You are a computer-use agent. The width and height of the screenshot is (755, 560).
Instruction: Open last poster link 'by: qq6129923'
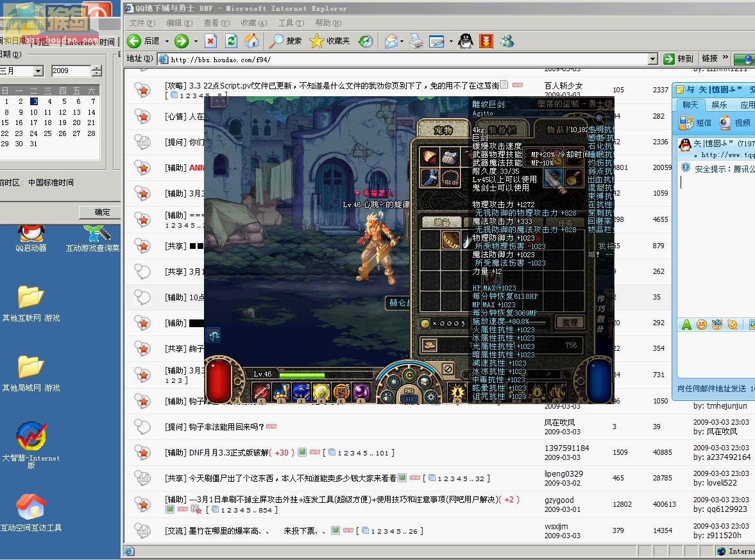720,509
